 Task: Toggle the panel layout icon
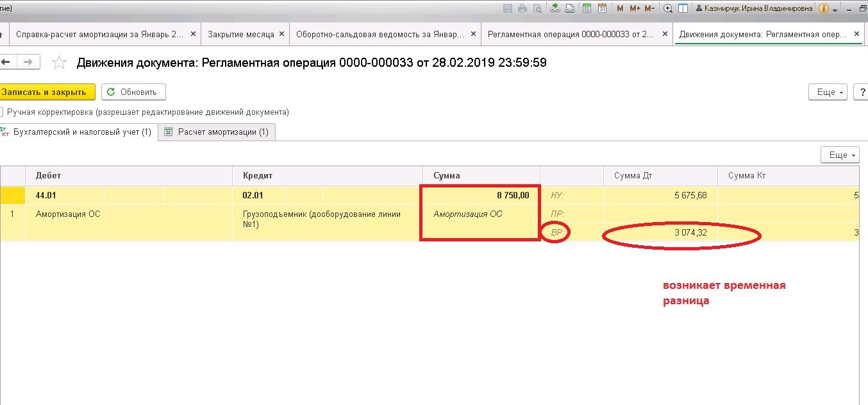(683, 8)
